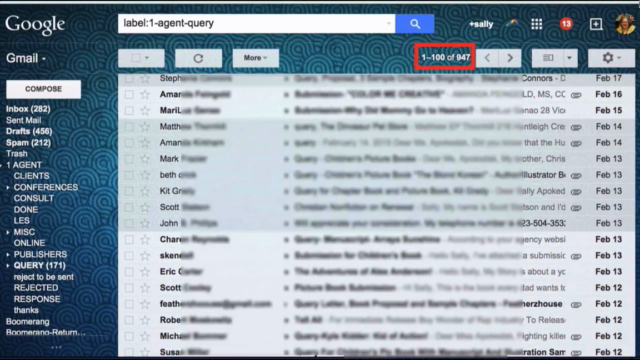Open the select-all checkbox dropdown
Screen dimensions: 640x360
[x=147, y=58]
